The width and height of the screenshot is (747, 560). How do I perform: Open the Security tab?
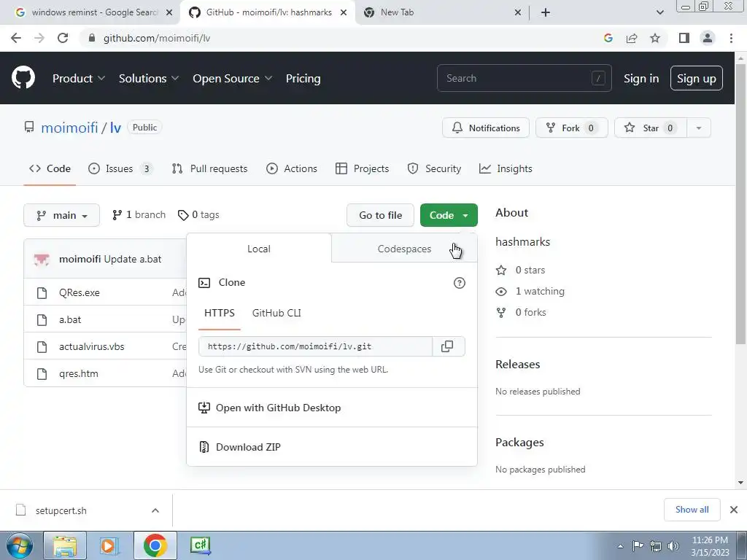(434, 168)
